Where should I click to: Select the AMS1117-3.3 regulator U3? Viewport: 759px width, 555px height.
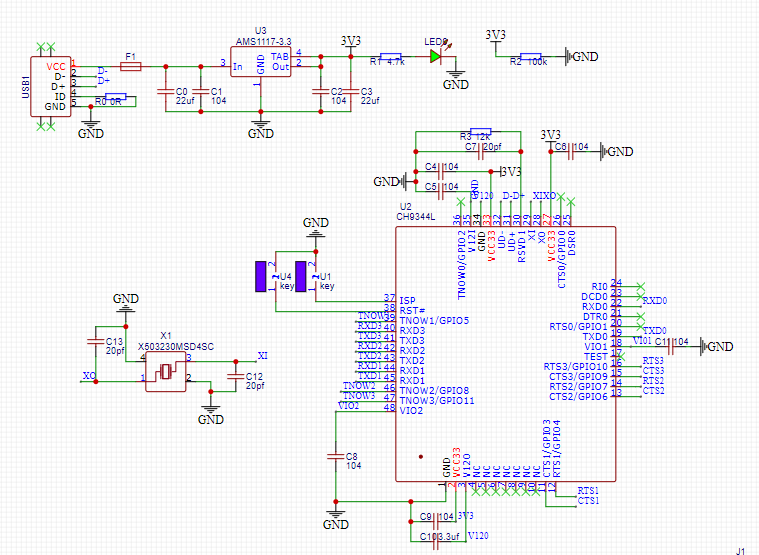pyautogui.click(x=260, y=67)
